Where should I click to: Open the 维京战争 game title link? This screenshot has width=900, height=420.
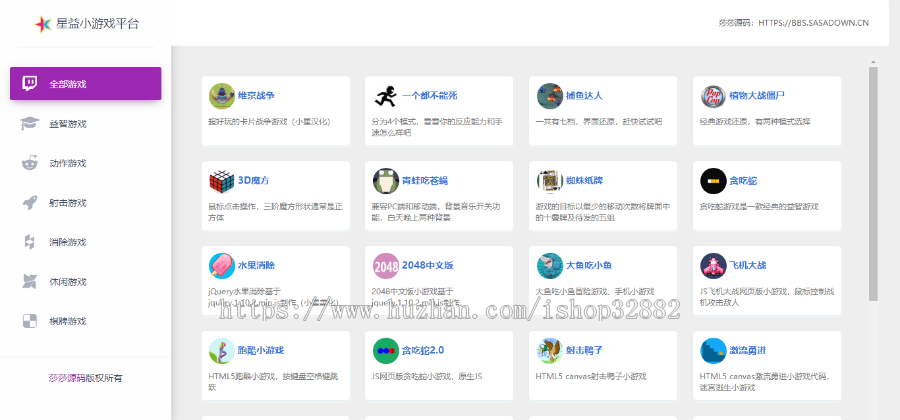(256, 95)
